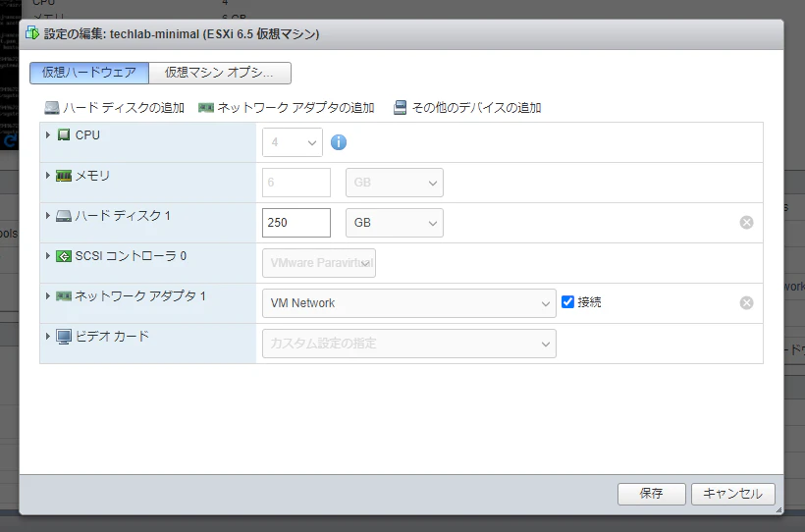The image size is (805, 532).
Task: Click ハード ディスクの追加 button
Action: (115, 108)
